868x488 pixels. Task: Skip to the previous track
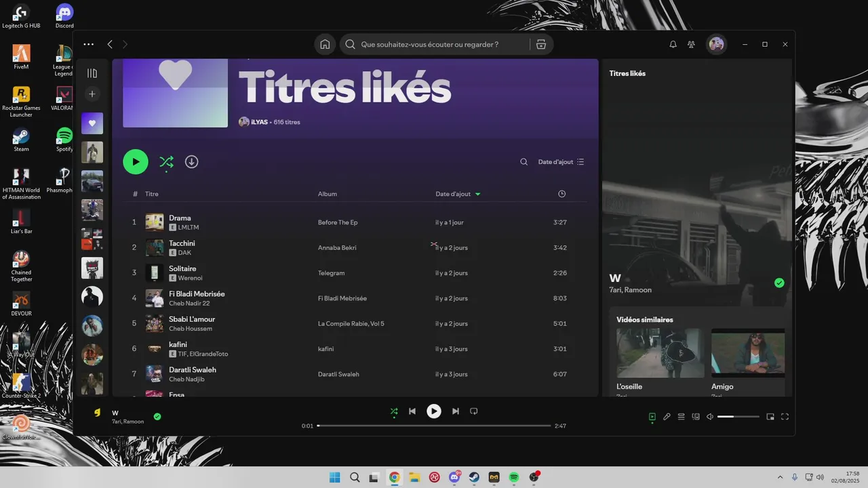pos(412,411)
